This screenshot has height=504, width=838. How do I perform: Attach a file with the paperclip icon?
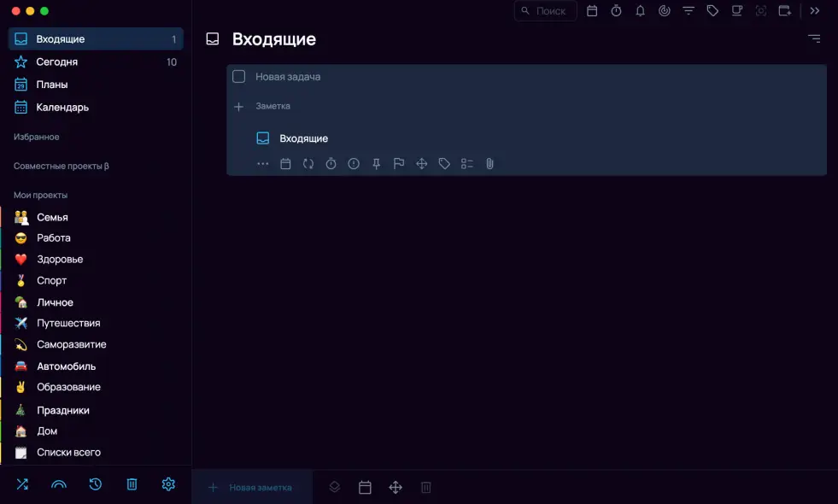489,163
